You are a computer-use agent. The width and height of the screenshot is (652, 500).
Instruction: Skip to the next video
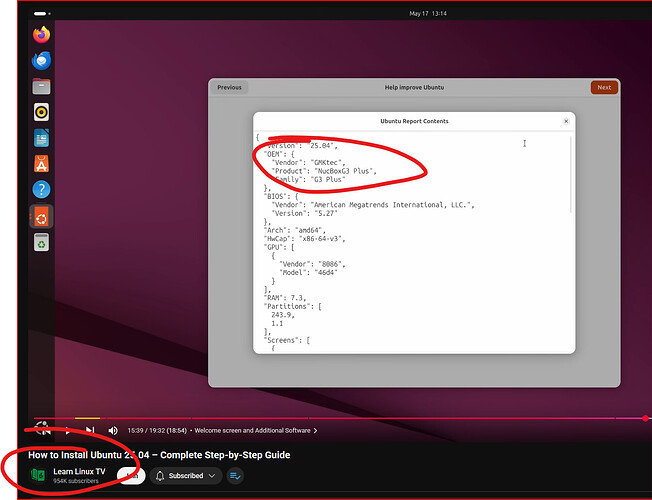(90, 431)
